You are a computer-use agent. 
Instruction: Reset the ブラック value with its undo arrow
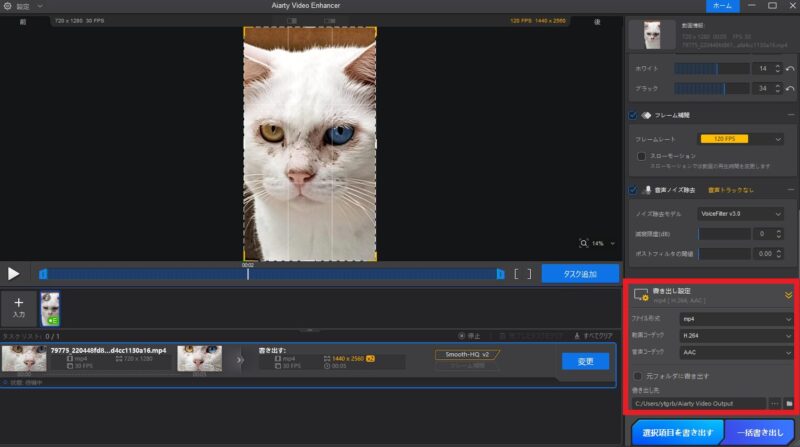[790, 88]
